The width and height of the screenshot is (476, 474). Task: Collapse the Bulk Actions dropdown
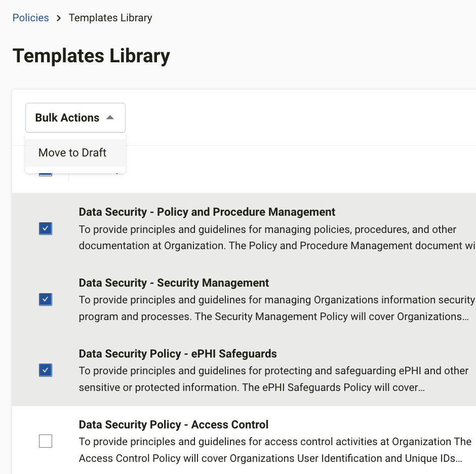[x=75, y=118]
